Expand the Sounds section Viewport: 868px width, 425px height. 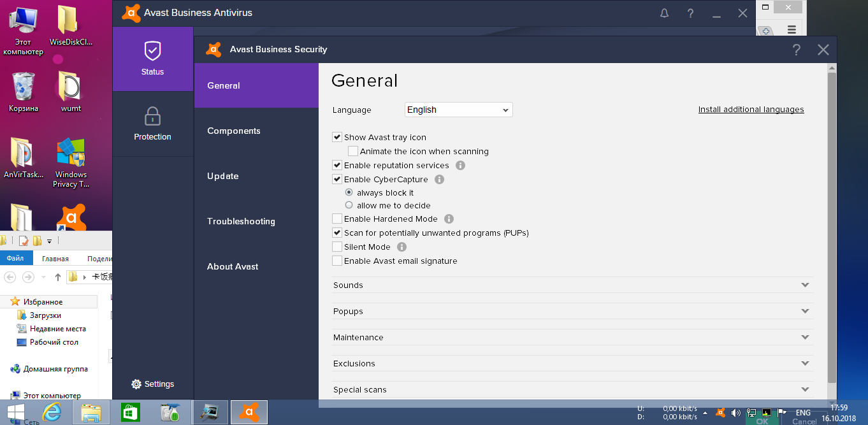pos(573,285)
